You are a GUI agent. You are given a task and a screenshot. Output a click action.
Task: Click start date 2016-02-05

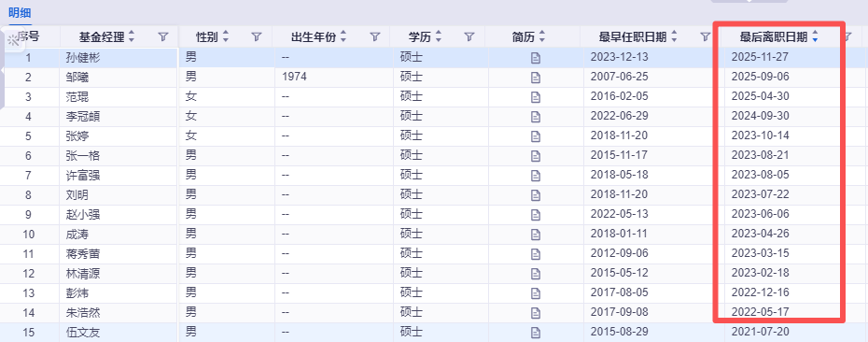[620, 96]
